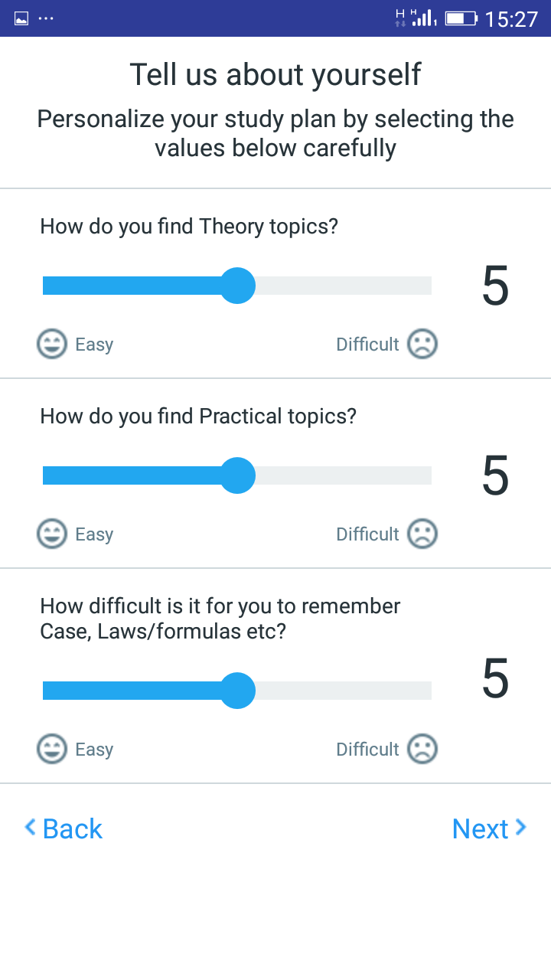Click the blue filled part of Laws/formulas slider
This screenshot has height=980, width=551.
tap(130, 691)
